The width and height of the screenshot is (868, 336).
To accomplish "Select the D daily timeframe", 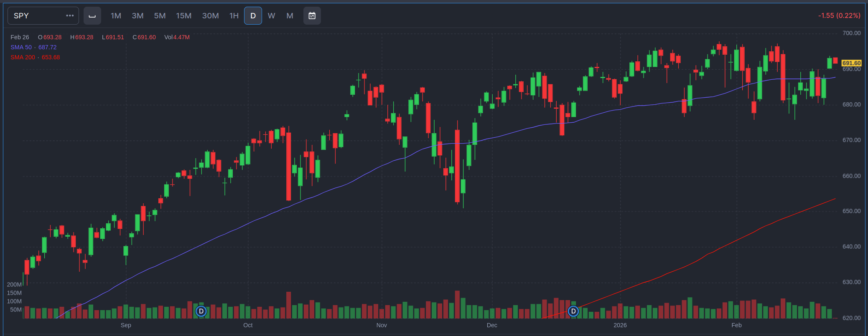I will coord(253,16).
